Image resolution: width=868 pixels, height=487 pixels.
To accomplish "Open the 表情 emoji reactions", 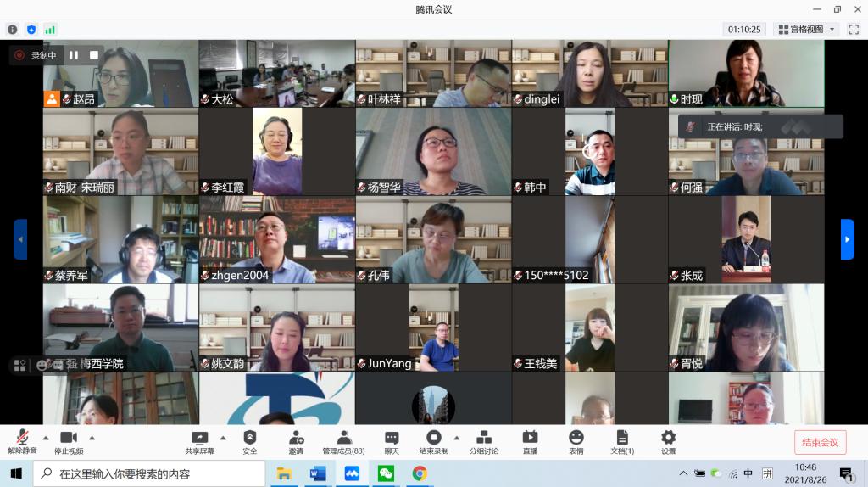I will [576, 441].
